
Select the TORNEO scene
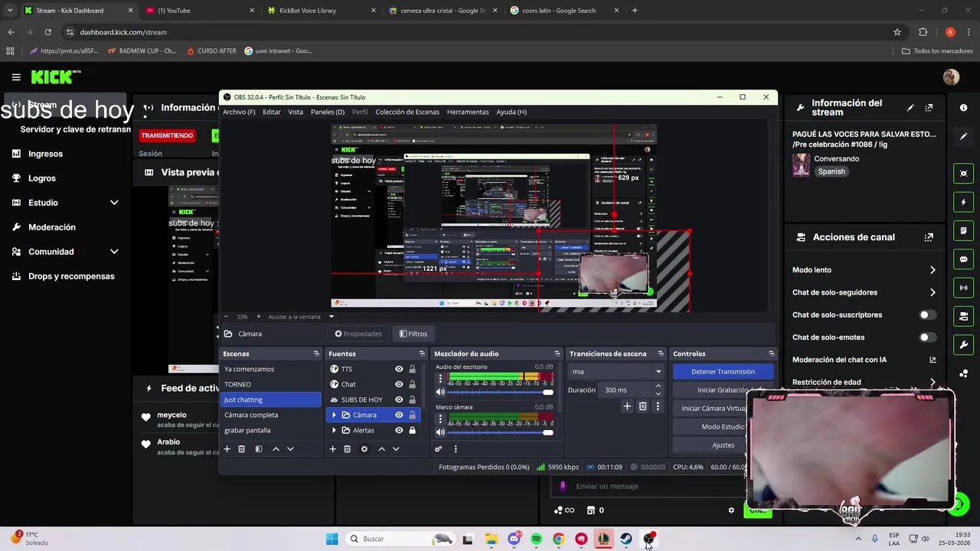271,384
